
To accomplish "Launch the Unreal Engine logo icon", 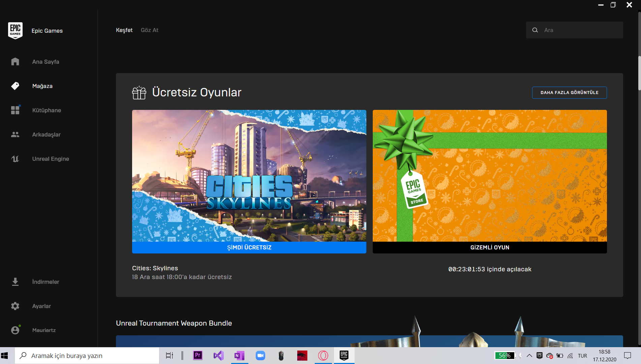I will coord(15,159).
